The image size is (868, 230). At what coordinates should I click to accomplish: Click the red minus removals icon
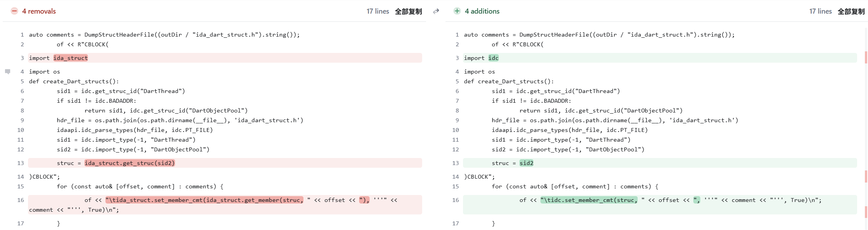(x=14, y=11)
